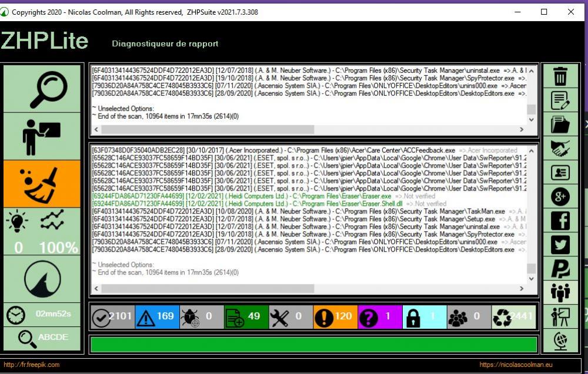Click the group of people icon
Viewport: 588px width, 374px height.
pyautogui.click(x=560, y=292)
